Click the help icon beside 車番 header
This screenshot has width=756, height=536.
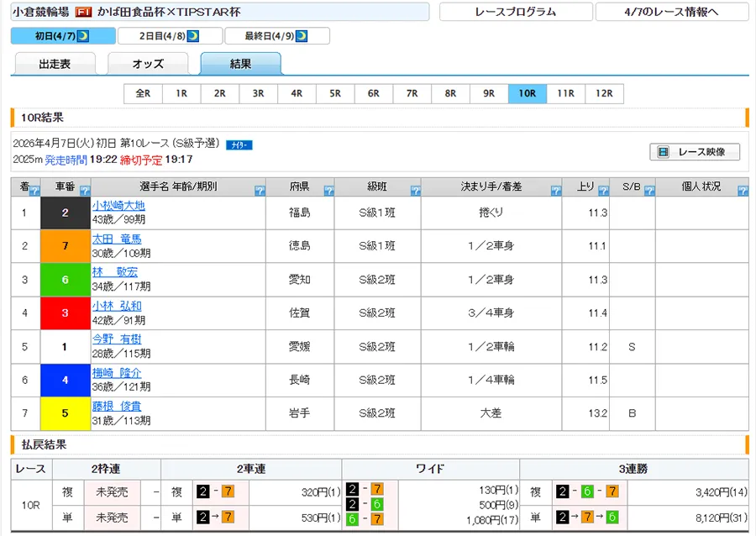[84, 192]
